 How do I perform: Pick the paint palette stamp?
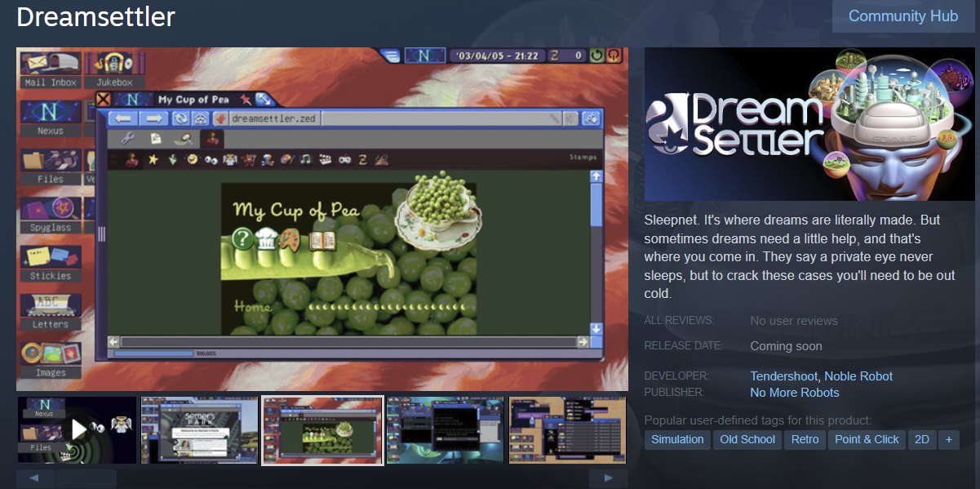pyautogui.click(x=286, y=159)
